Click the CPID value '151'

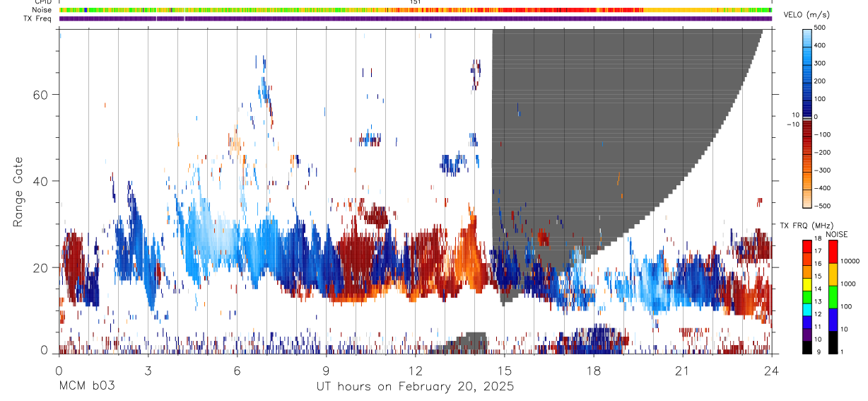[416, 2]
